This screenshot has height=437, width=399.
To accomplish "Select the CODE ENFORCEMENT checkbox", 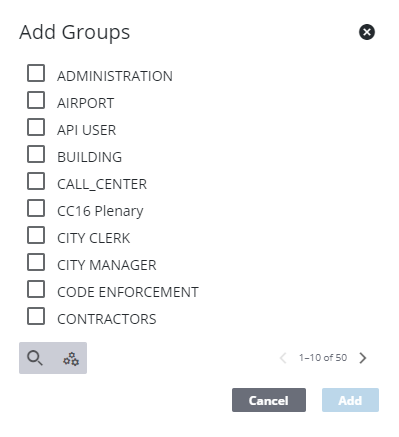I will [x=36, y=289].
